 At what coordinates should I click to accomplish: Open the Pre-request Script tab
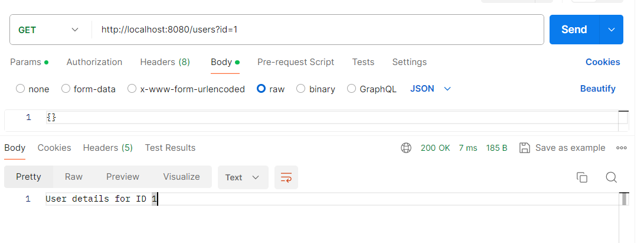296,62
